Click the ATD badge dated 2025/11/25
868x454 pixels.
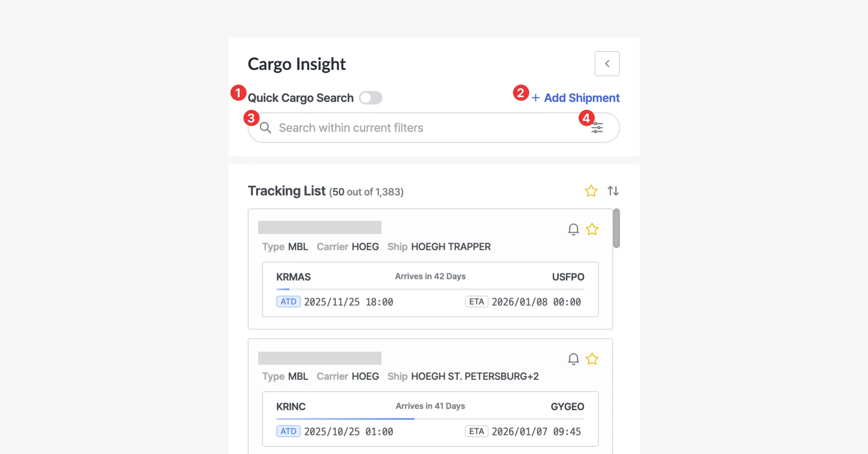[x=288, y=302]
